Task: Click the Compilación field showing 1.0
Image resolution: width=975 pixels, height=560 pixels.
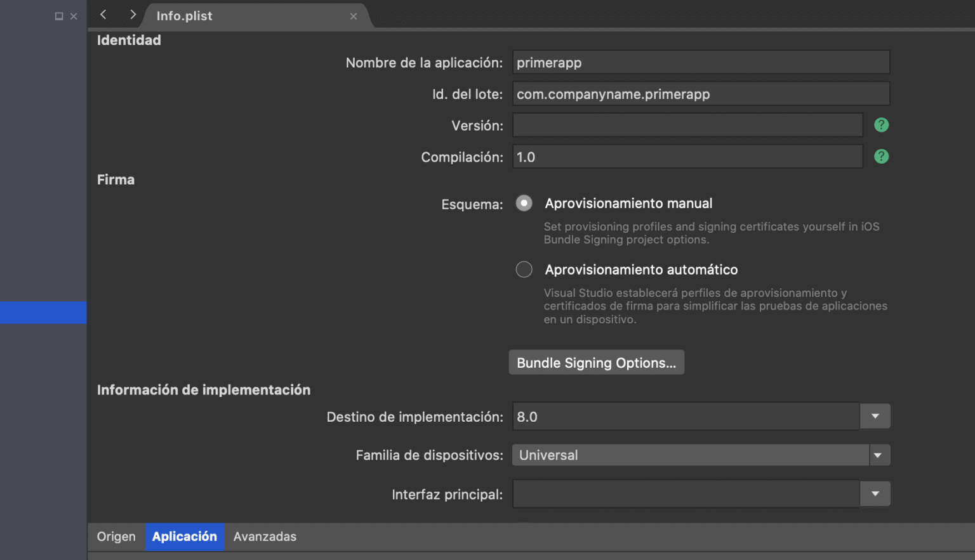Action: (x=686, y=157)
